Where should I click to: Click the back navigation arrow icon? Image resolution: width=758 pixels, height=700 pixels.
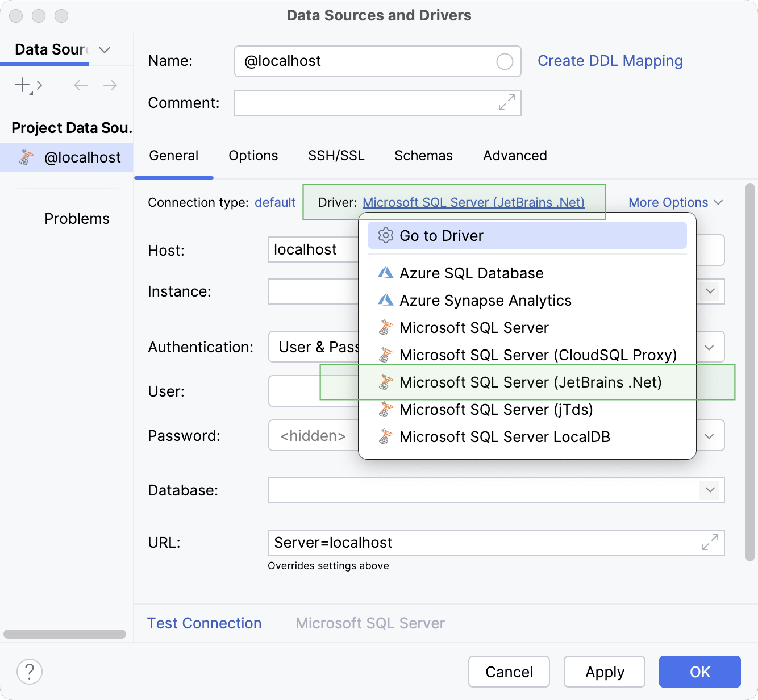(81, 85)
